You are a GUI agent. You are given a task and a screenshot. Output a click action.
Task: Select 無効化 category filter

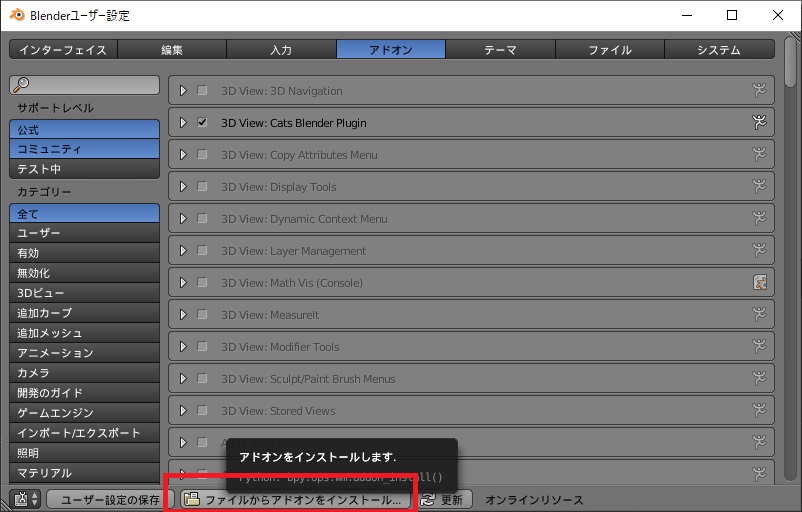[84, 273]
